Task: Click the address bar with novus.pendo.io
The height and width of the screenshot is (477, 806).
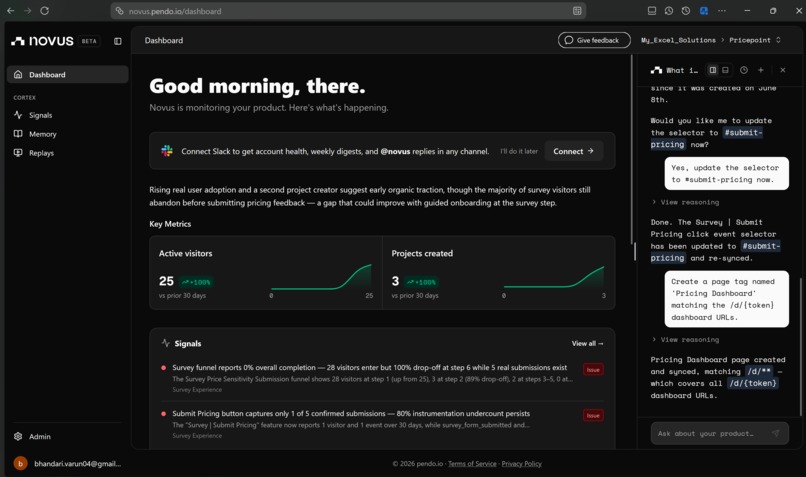Action: point(347,11)
